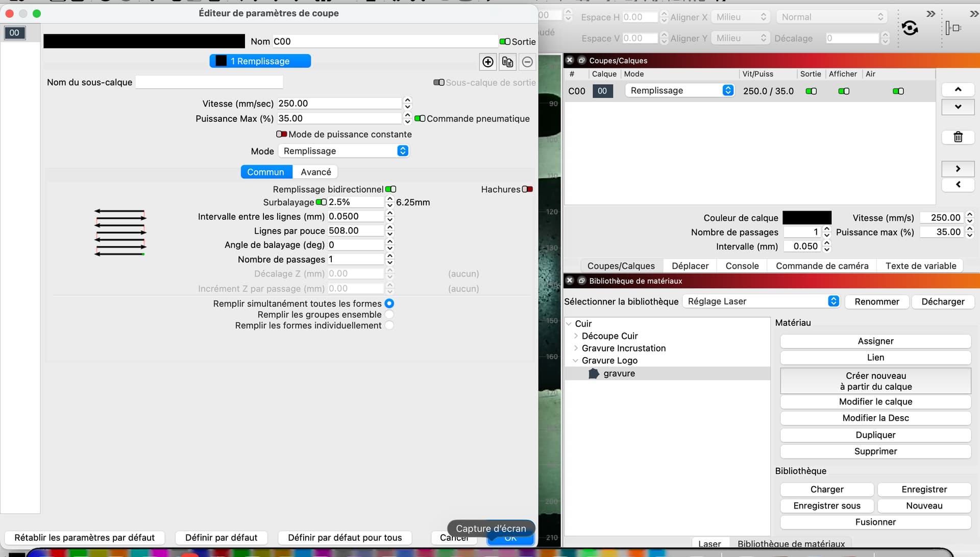Click the black Couleur de calque swatch
Image resolution: width=980 pixels, height=557 pixels.
pyautogui.click(x=806, y=218)
